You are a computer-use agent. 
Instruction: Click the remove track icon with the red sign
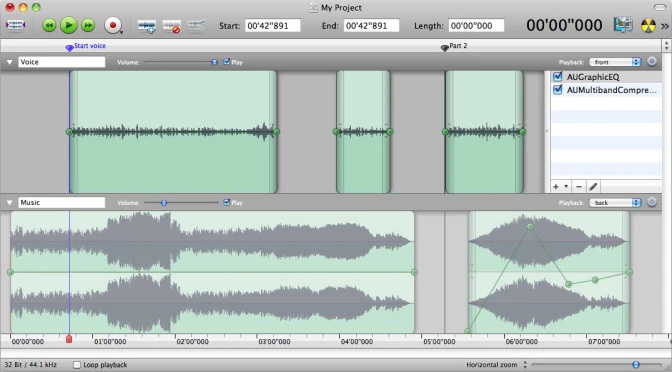[171, 26]
